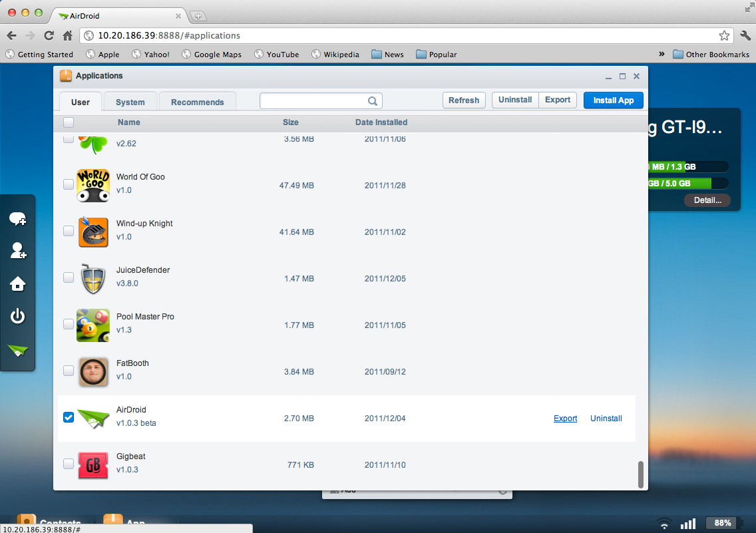Click the search magnifier in the Applications toolbar
Image resolution: width=756 pixels, height=533 pixels.
coord(373,100)
